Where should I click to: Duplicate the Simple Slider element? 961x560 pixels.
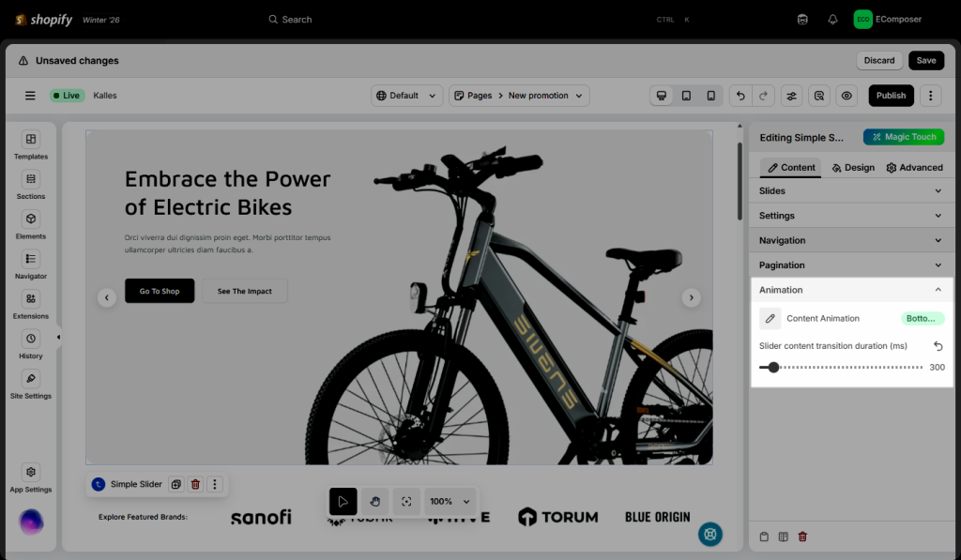(x=175, y=484)
